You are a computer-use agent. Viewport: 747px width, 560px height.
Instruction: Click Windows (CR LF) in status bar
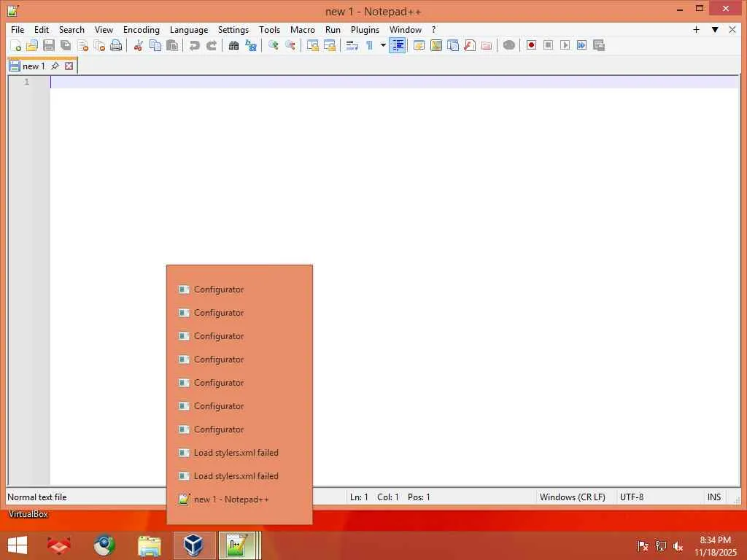tap(572, 497)
